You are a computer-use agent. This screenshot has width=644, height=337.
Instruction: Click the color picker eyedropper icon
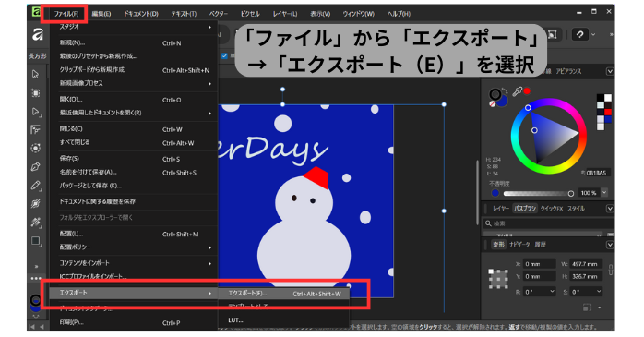click(x=518, y=91)
